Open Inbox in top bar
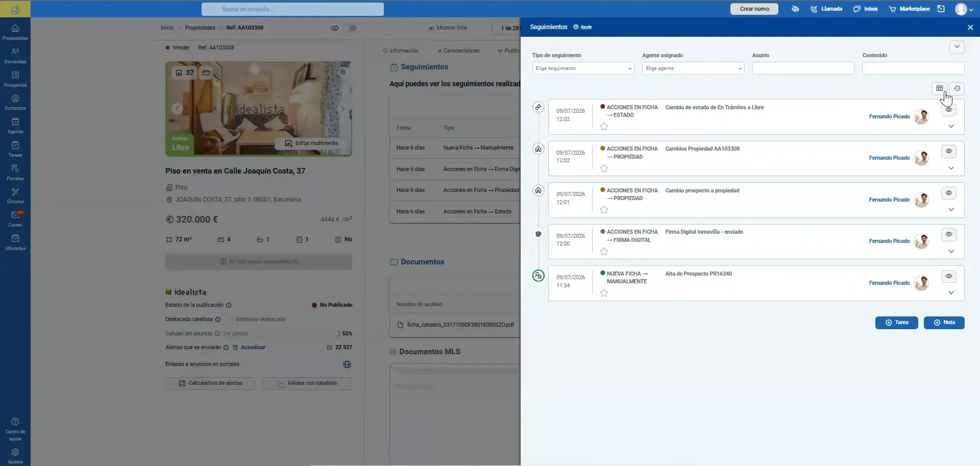 (x=866, y=9)
